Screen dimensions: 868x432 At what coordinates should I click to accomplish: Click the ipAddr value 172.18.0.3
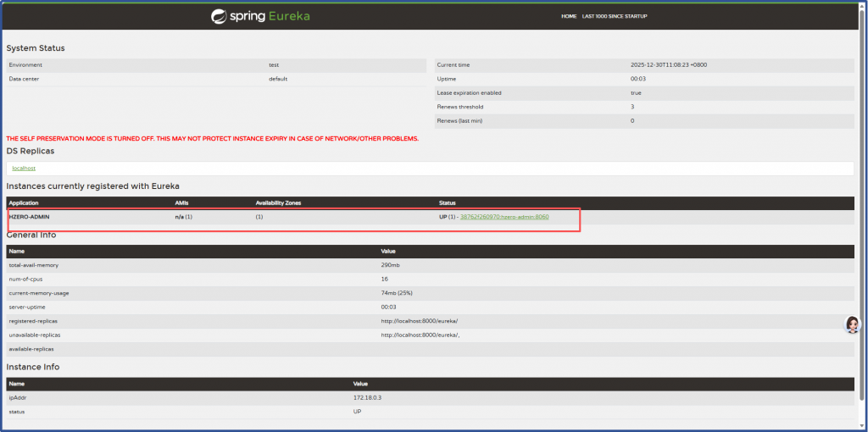pos(369,397)
